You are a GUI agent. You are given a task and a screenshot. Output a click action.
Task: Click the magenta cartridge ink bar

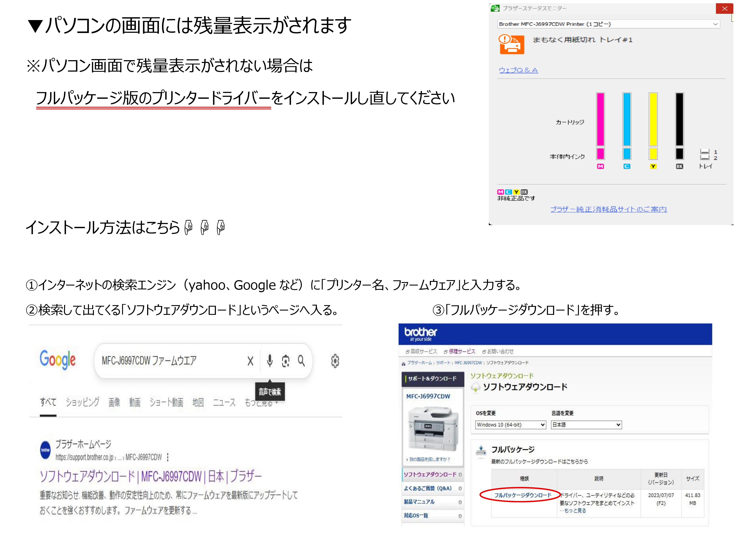(x=600, y=119)
